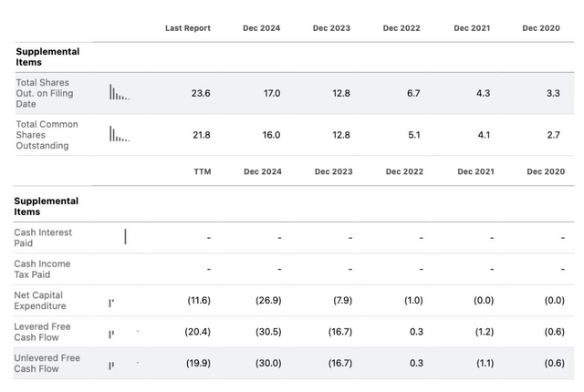The width and height of the screenshot is (584, 392).
Task: Select the (20.4) Levered Free Cash Flow TTM value
Action: 198,332
